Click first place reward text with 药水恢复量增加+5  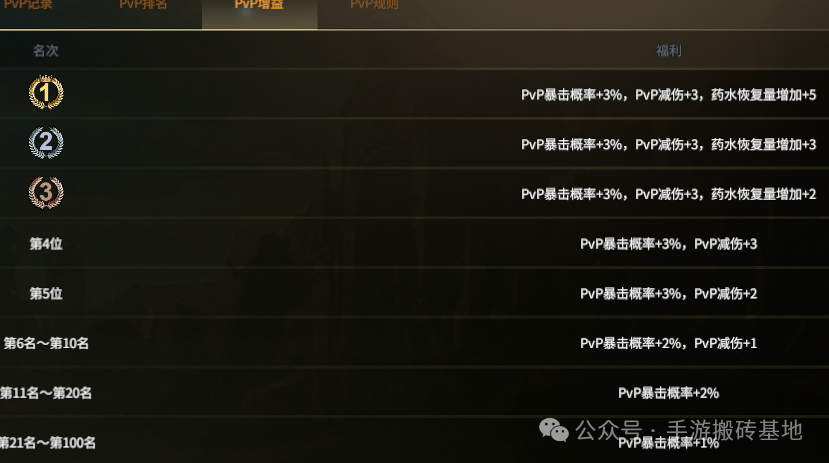(669, 95)
